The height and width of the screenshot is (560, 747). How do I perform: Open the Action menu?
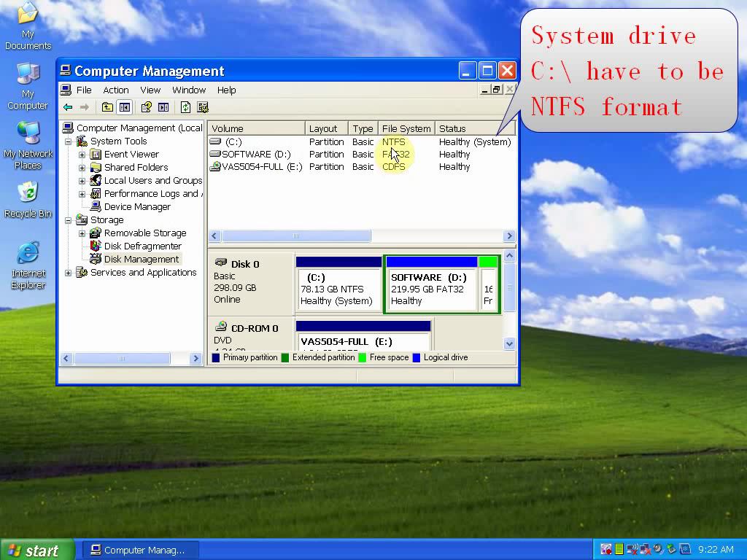115,90
